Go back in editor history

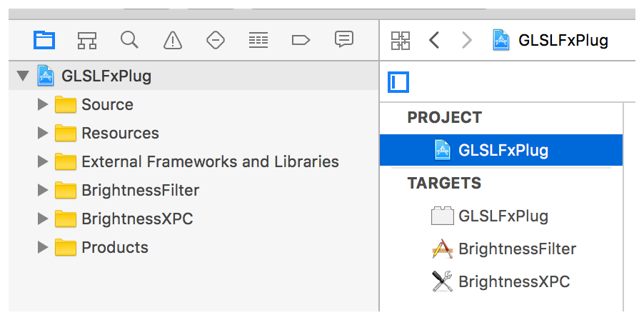(x=434, y=40)
